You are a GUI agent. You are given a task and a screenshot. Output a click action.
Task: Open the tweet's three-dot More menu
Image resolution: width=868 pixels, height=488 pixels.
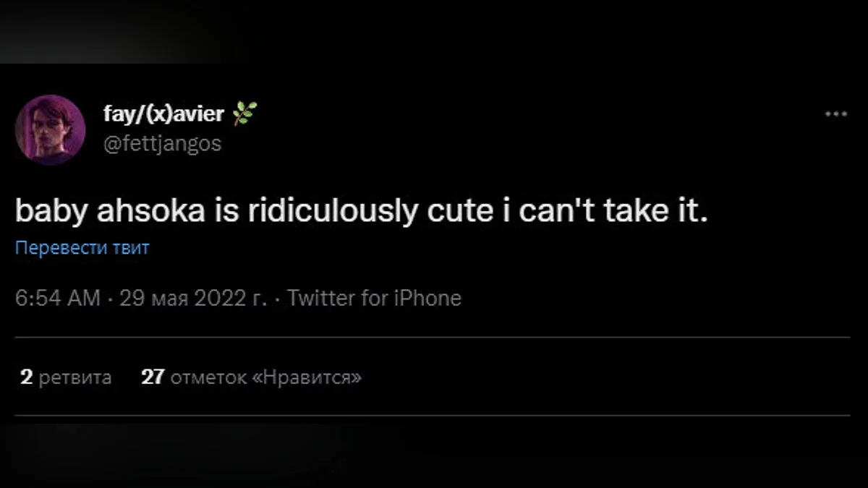[835, 114]
